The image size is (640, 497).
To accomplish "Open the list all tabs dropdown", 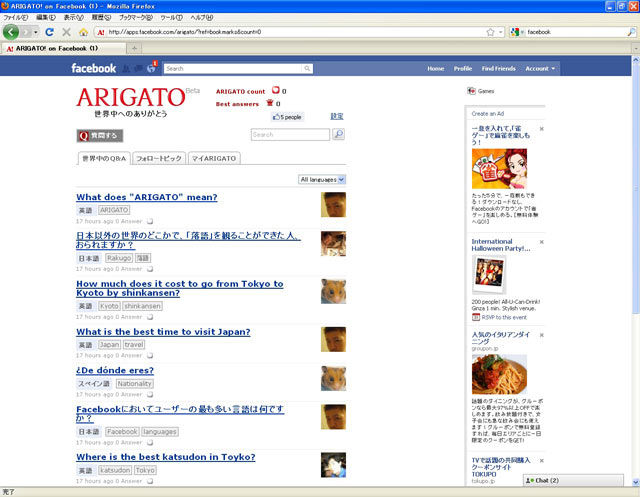I will pos(636,48).
